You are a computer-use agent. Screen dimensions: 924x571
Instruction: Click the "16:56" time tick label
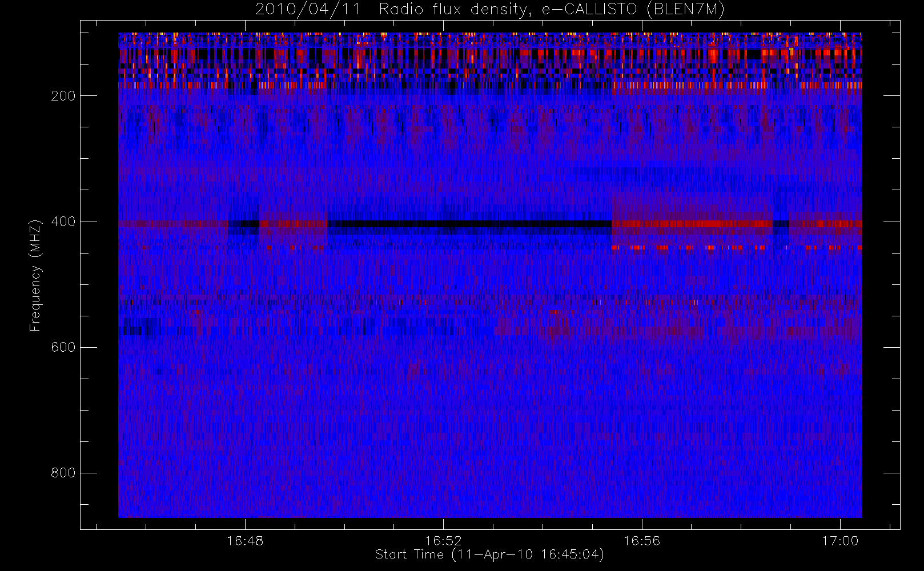pos(641,541)
